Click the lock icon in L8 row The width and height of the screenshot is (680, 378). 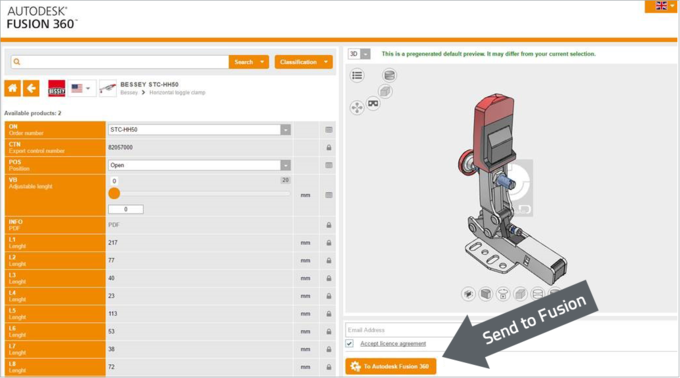(329, 367)
